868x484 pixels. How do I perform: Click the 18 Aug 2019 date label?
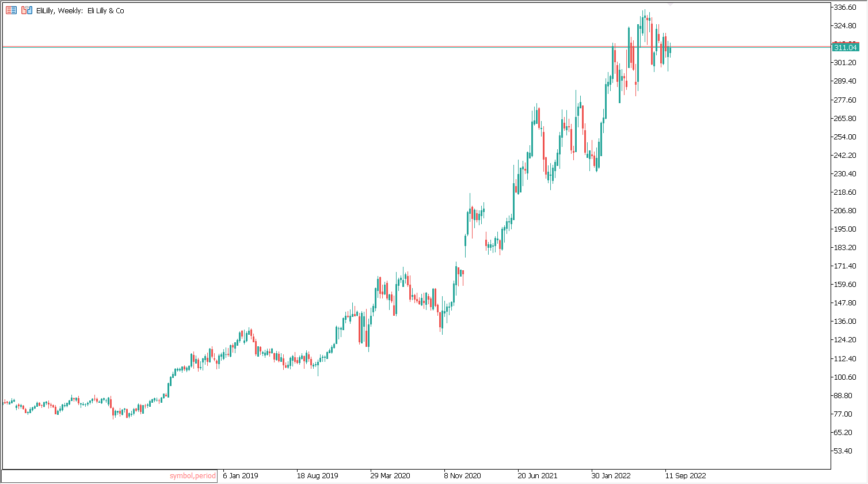pyautogui.click(x=318, y=476)
